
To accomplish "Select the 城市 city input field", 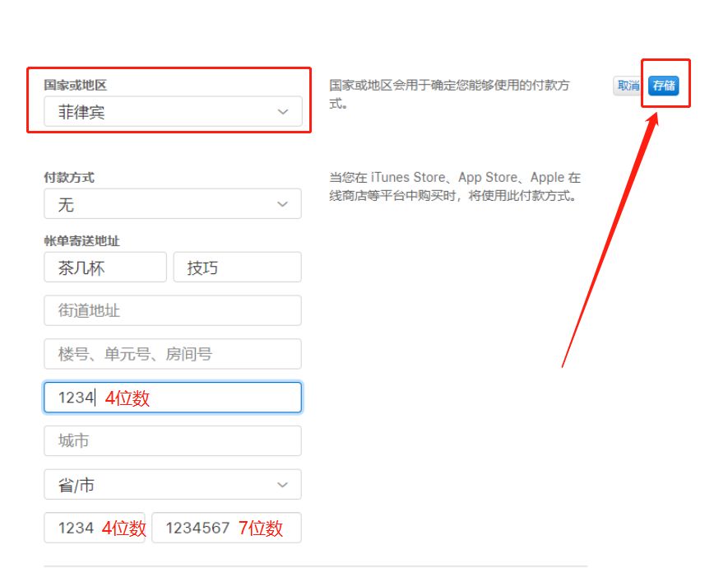I will pos(172,440).
